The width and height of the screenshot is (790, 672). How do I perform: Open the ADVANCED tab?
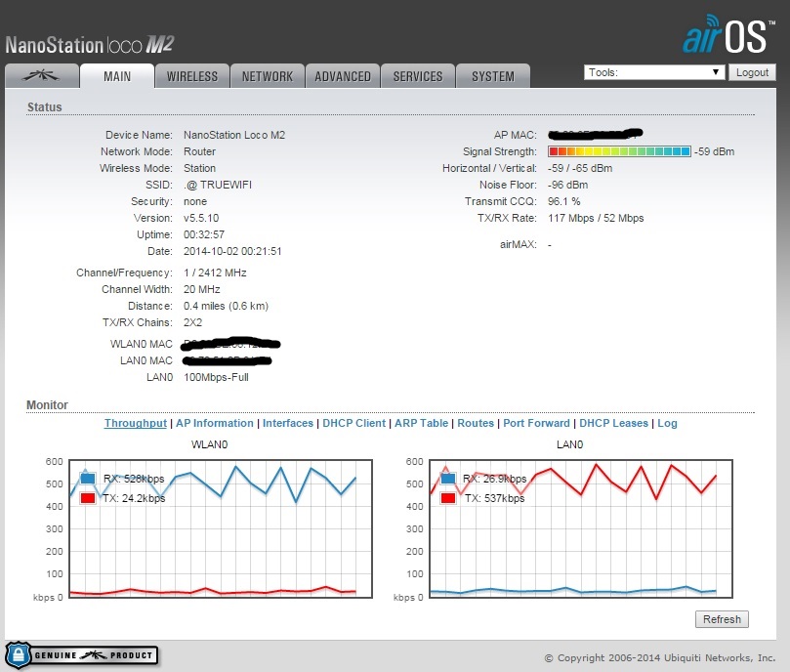[x=343, y=76]
